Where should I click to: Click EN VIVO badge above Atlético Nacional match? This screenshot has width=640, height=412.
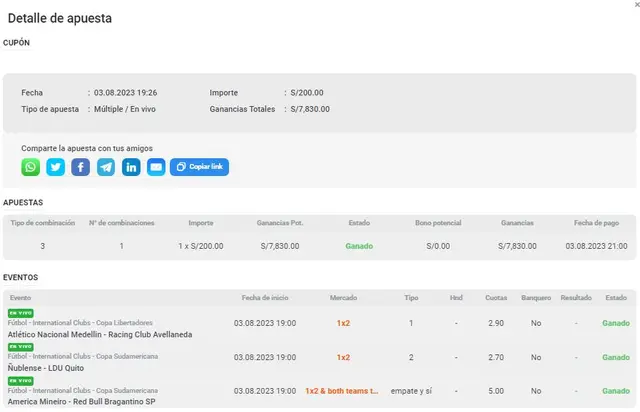click(20, 313)
